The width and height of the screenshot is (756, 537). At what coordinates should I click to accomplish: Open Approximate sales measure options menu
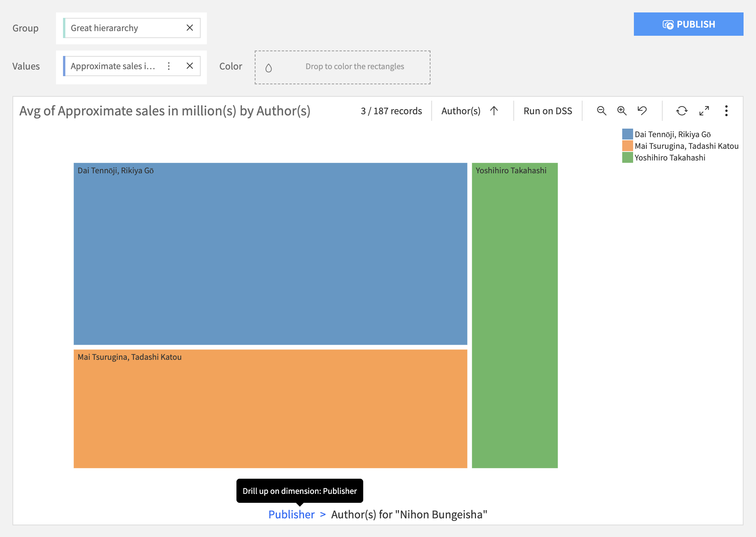pos(169,66)
